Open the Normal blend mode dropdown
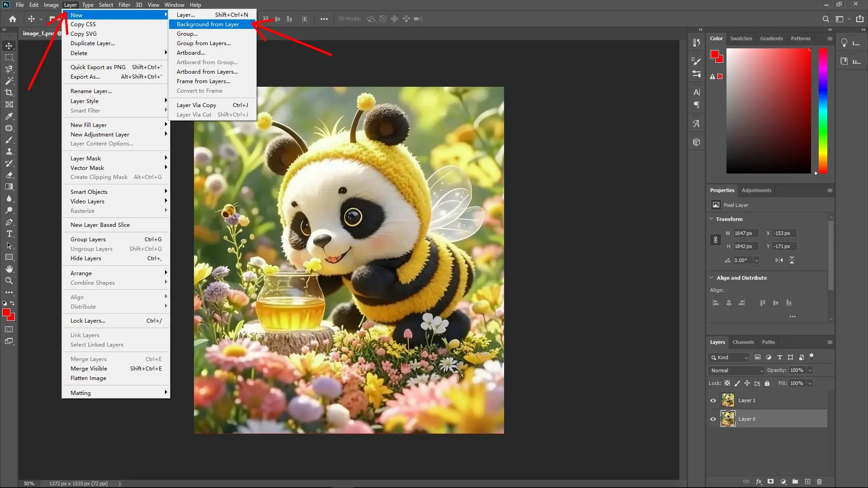 [x=736, y=370]
